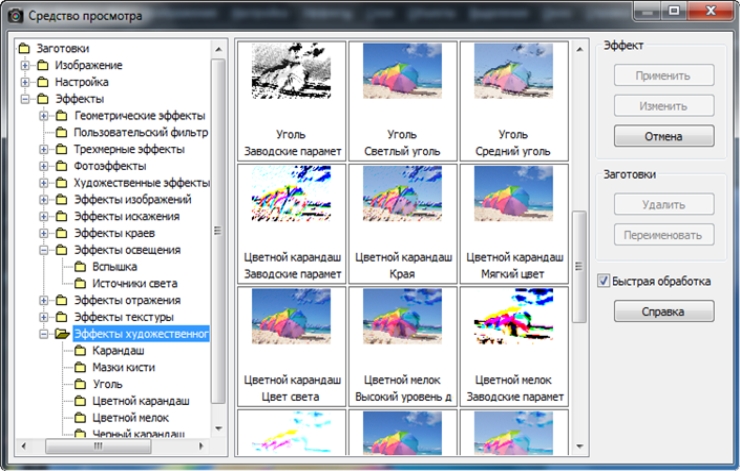Expand the Геометрические эффекты node
Viewport: 740px width, 471px height.
(x=44, y=116)
